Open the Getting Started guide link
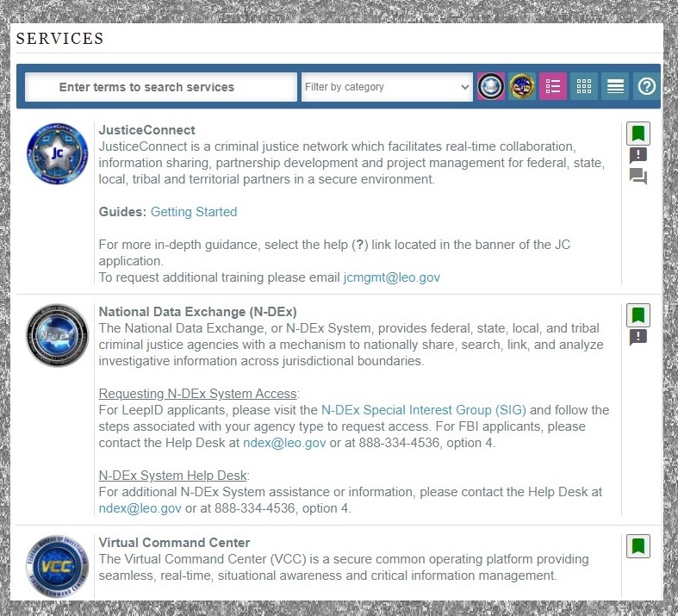The image size is (678, 616). coord(194,212)
